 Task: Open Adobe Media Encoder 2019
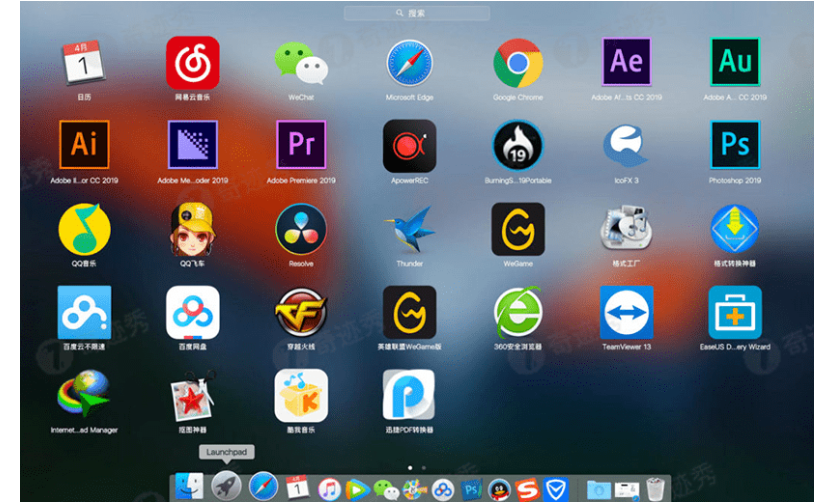[x=193, y=144]
